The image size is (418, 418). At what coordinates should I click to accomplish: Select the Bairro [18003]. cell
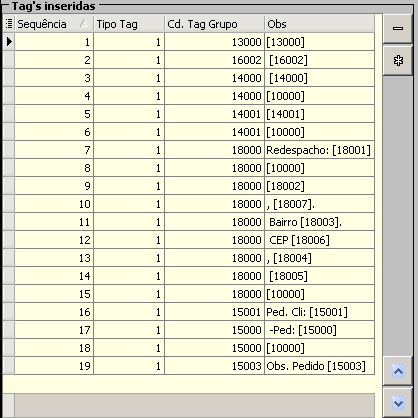coord(320,222)
